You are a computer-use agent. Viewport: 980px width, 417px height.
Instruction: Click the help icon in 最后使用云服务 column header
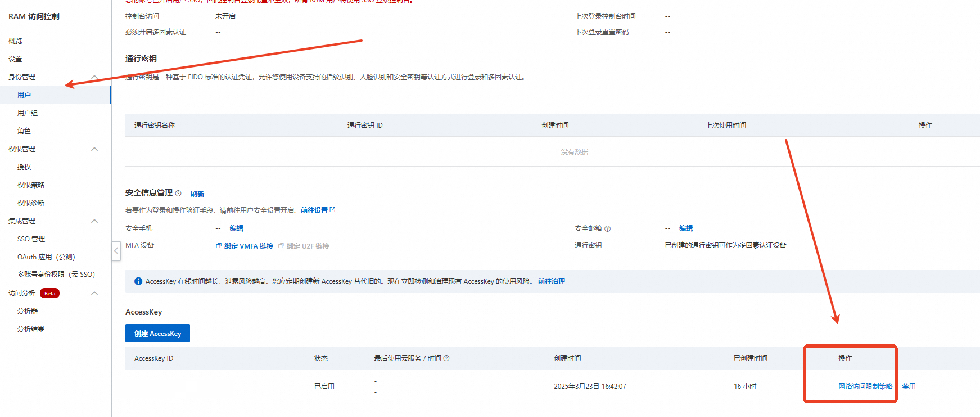446,358
